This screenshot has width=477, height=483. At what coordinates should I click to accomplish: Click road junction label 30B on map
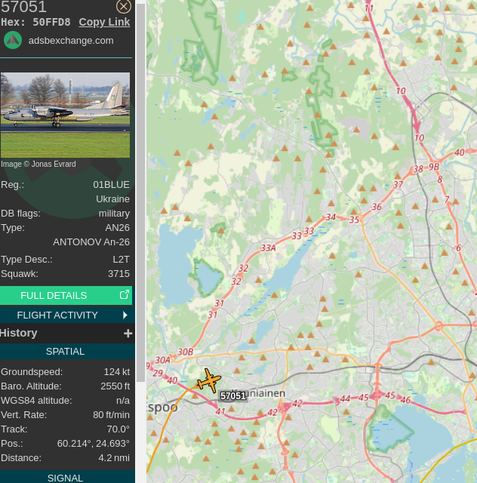click(x=185, y=352)
